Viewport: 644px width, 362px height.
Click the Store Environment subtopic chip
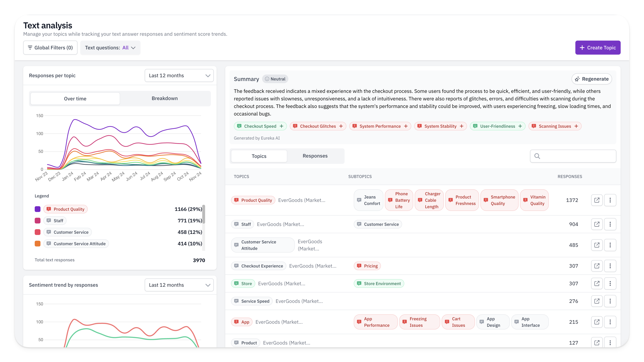click(x=379, y=283)
